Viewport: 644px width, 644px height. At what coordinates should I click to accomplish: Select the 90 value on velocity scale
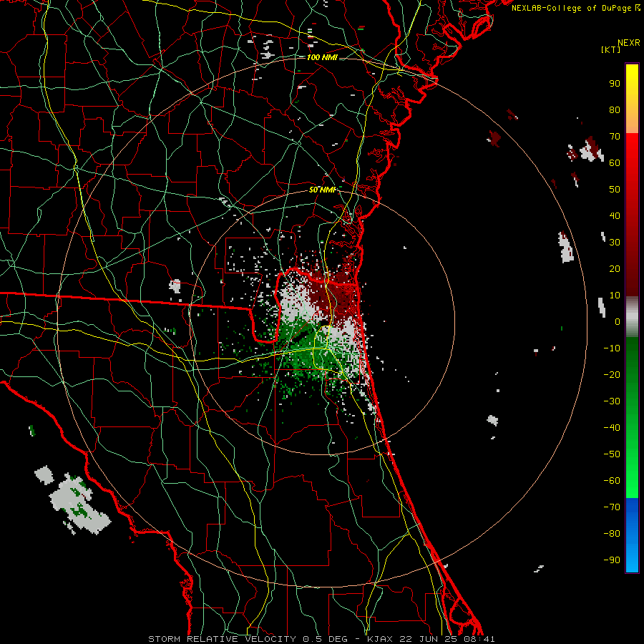[615, 84]
